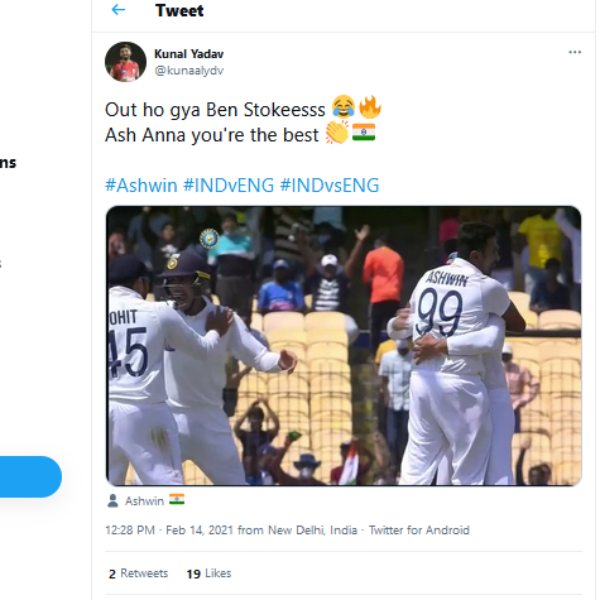Click the Twitter for Android source link
Viewport: 600px width, 600px height.
tap(418, 530)
